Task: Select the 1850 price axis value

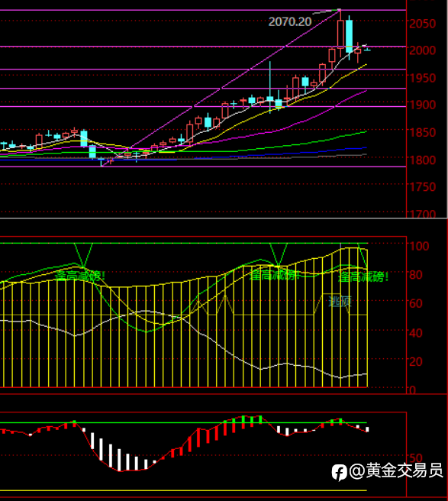Action: (423, 132)
